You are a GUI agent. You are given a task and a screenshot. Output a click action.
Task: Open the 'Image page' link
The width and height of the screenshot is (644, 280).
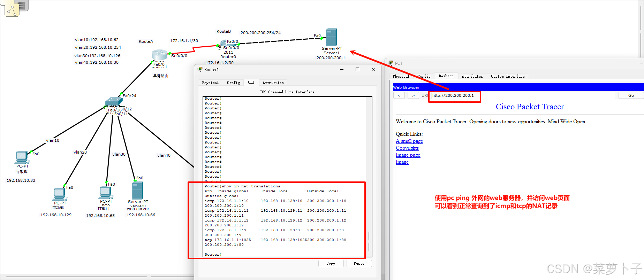pyautogui.click(x=408, y=155)
